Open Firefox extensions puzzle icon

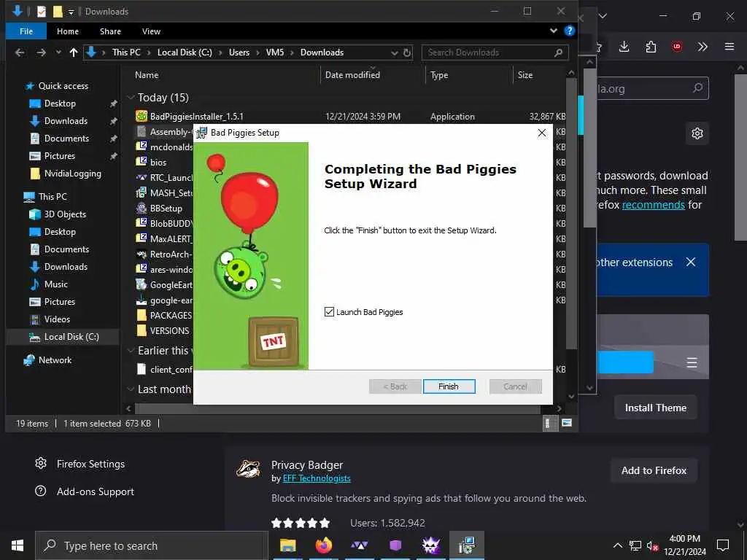point(651,46)
